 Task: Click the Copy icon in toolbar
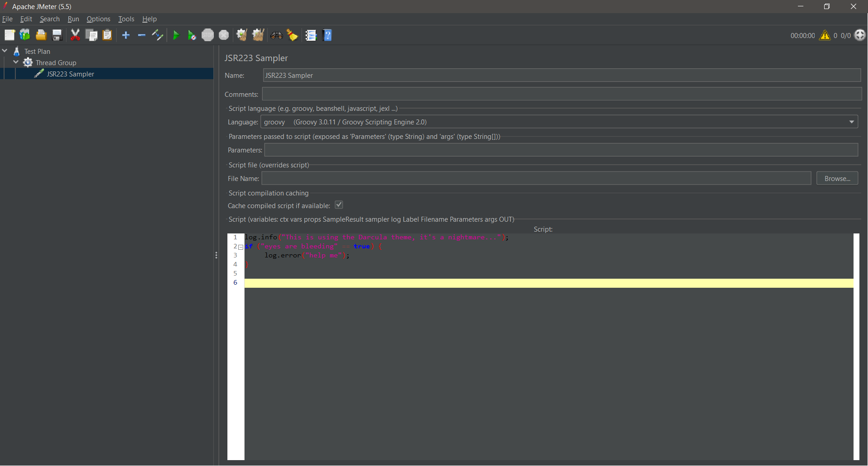[91, 35]
